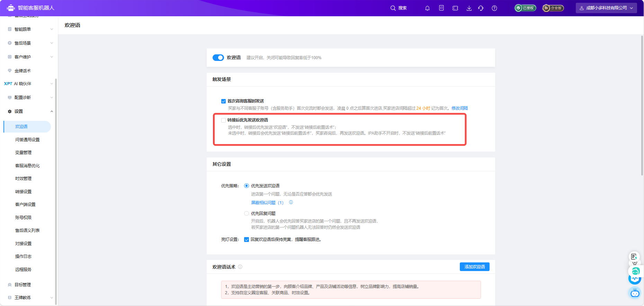
Task: Select 优先发送欢迎语 radio option
Action: pos(247,186)
